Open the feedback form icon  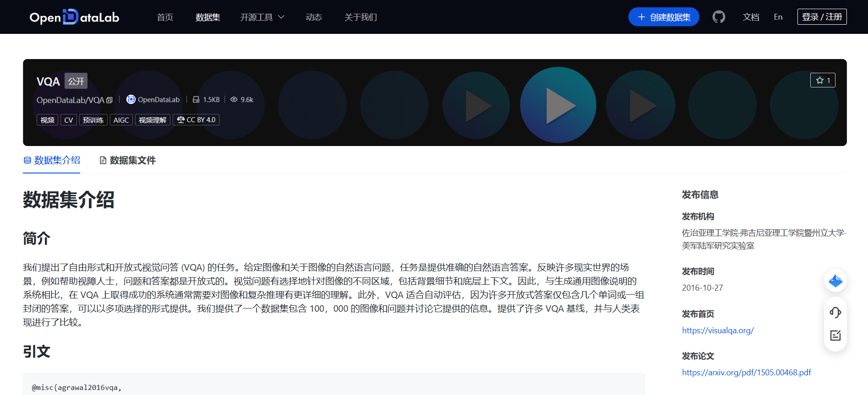835,335
